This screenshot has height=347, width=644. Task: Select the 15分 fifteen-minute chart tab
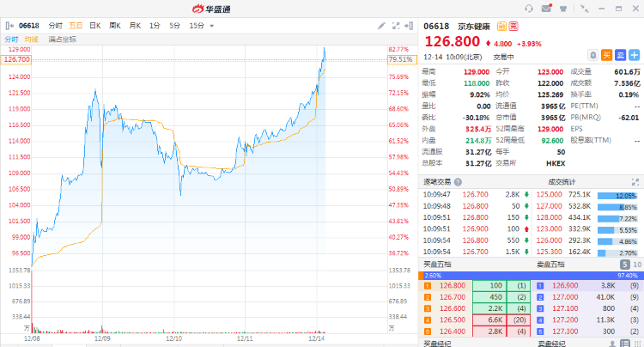click(197, 26)
